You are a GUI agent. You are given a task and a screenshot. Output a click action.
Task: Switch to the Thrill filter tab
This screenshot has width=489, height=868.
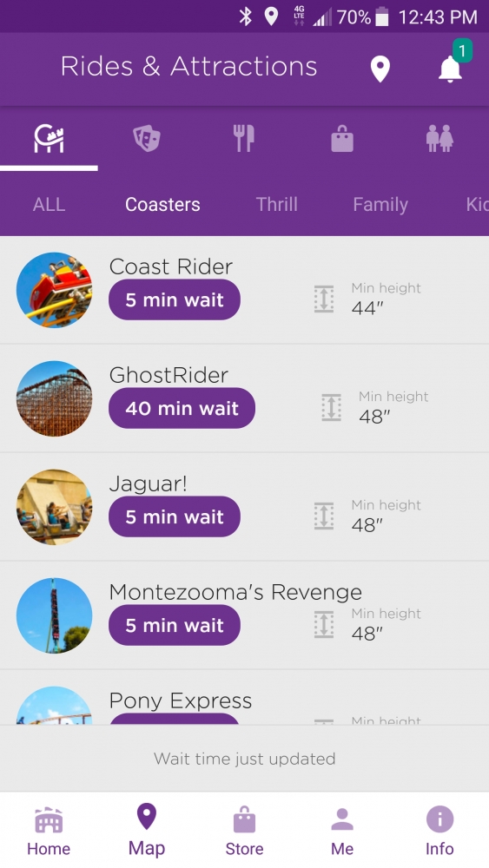coord(276,204)
